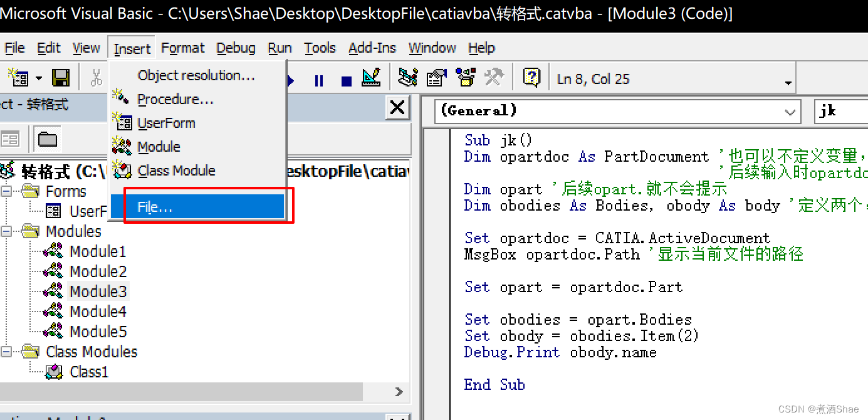Select the UserForm item under Forms
Screen dimensions: 868x420
[x=88, y=211]
